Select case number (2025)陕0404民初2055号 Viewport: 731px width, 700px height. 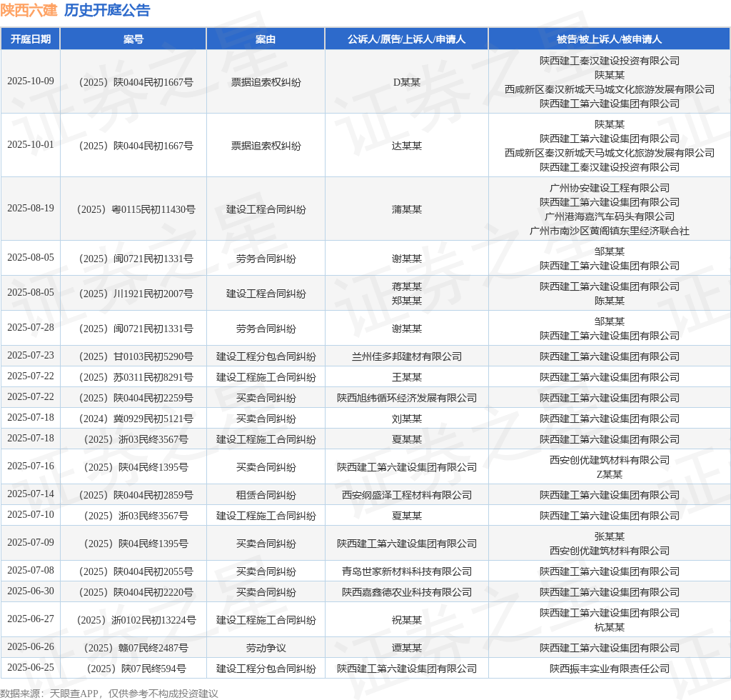[136, 571]
